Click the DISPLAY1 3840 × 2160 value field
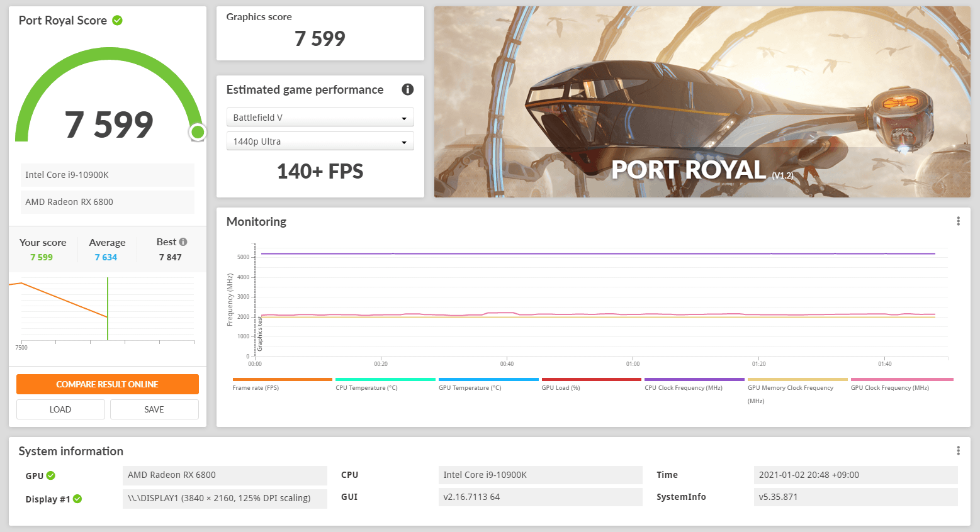This screenshot has height=532, width=980. point(225,499)
